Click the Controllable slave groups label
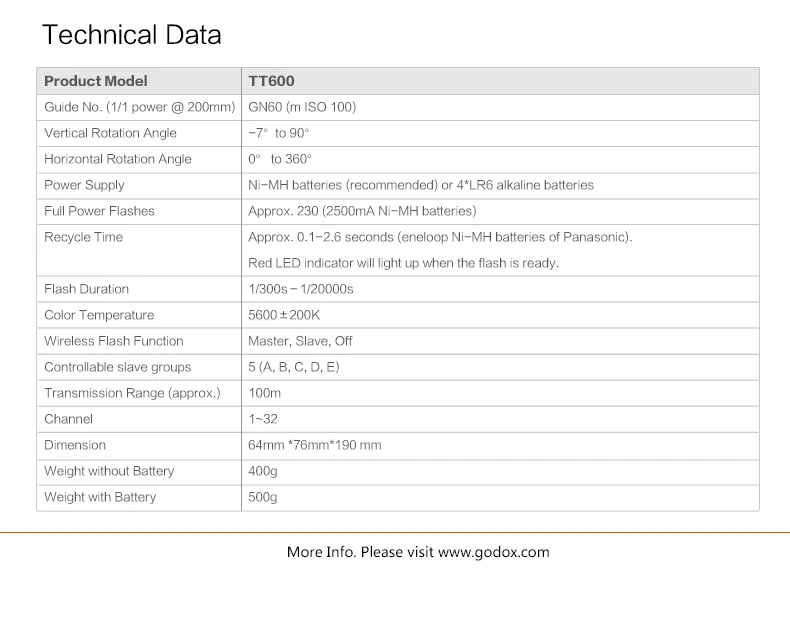Viewport: 790px width, 631px height. [117, 367]
